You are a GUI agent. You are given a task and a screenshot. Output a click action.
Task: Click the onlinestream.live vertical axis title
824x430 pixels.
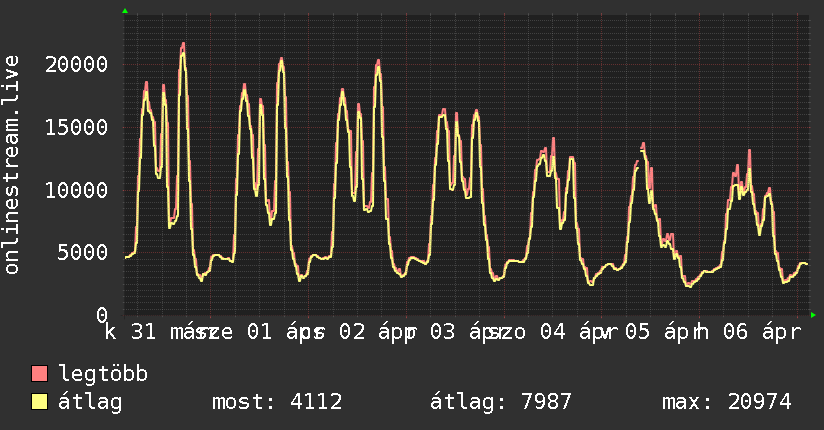(11, 165)
